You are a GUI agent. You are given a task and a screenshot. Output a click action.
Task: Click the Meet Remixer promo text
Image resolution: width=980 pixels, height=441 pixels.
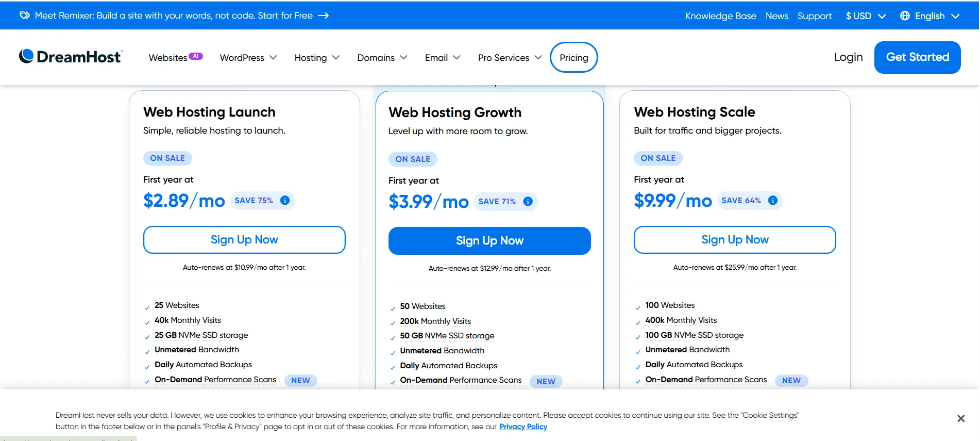point(174,15)
